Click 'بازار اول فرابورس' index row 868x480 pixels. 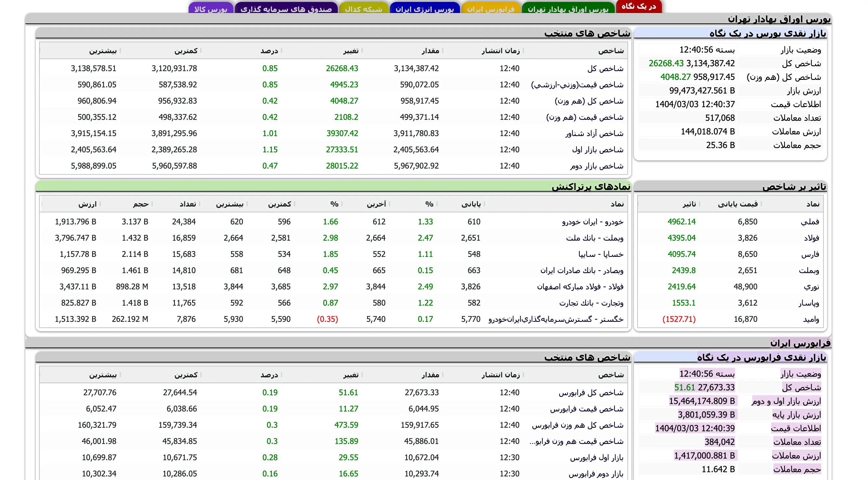point(333,458)
